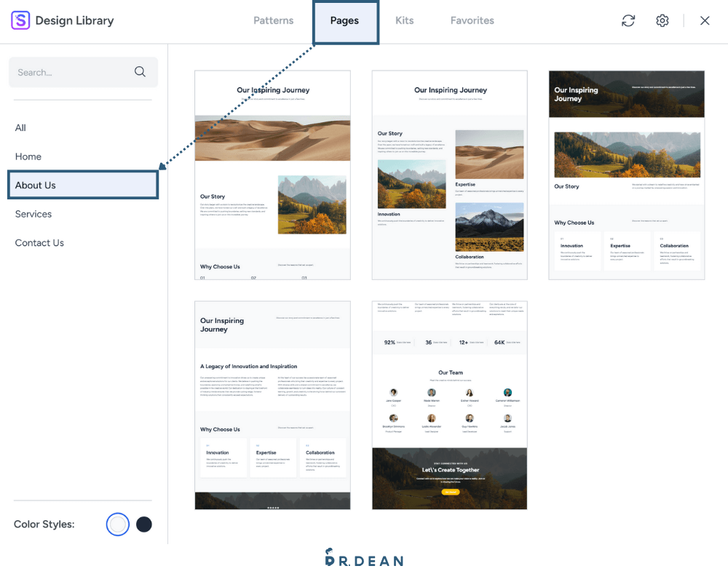The height and width of the screenshot is (582, 728).
Task: Filter pages by Services category
Action: point(33,214)
